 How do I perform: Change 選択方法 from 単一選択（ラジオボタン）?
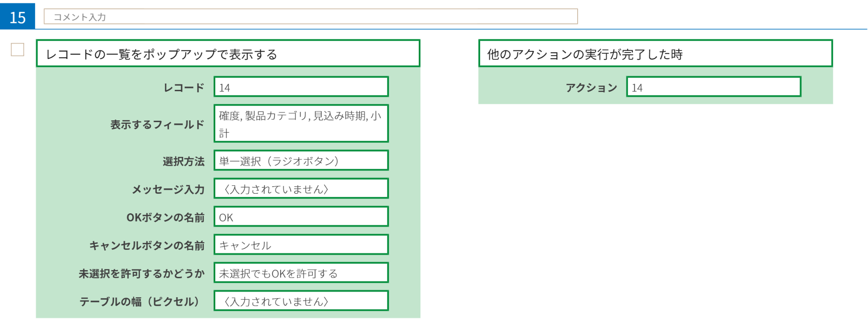301,160
